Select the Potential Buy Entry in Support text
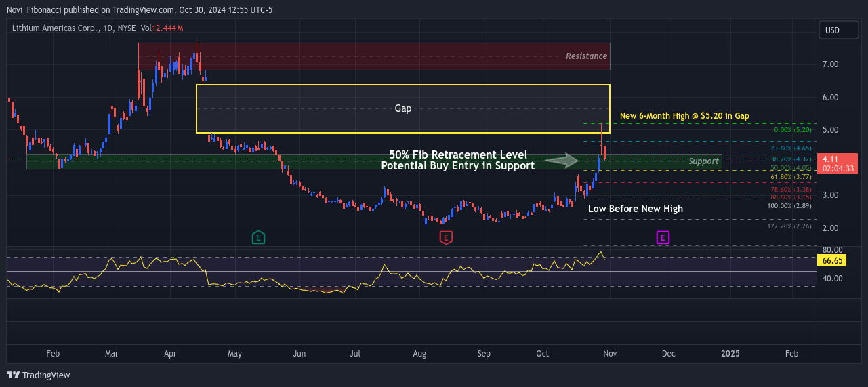This screenshot has height=387, width=868. (458, 165)
